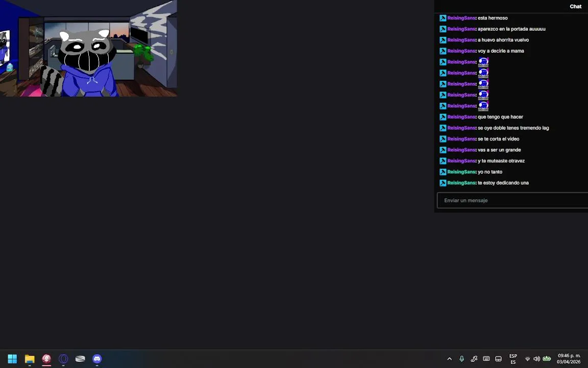Click the badge beside 'vas a ser un grande'
Viewport: 588px width, 368px height.
443,150
